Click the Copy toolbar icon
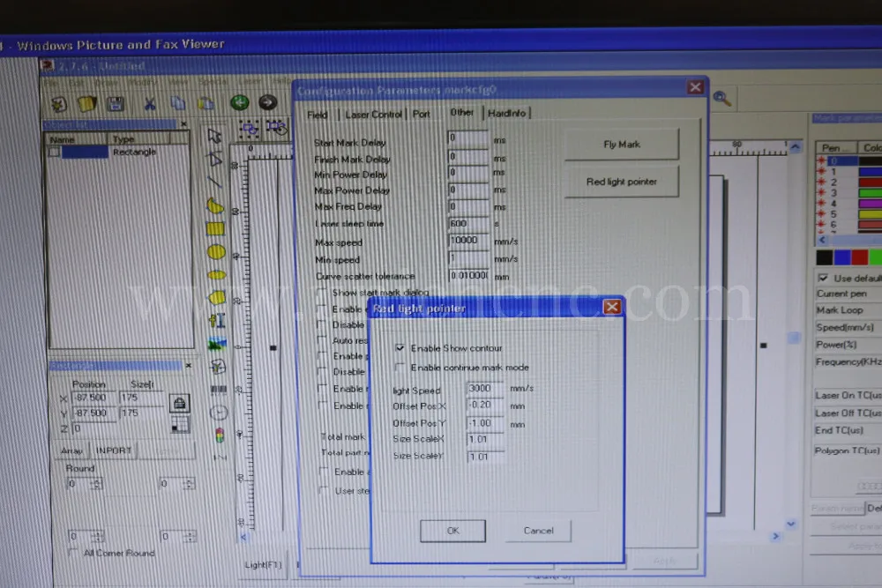This screenshot has height=588, width=882. (178, 103)
